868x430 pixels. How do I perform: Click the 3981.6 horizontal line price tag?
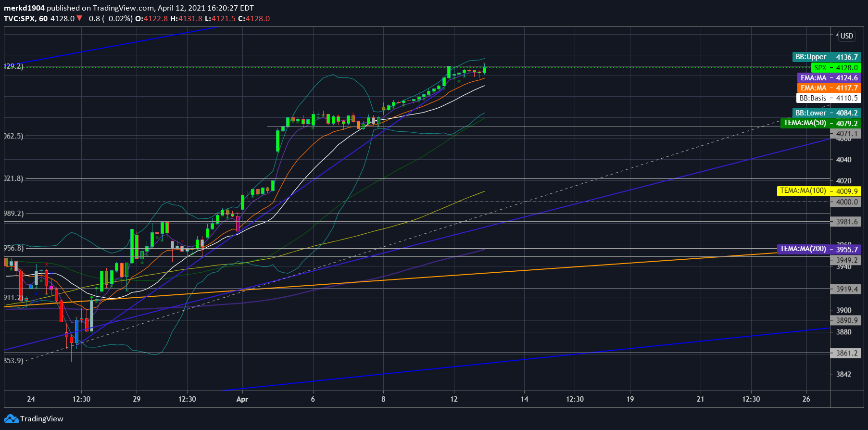click(x=845, y=222)
